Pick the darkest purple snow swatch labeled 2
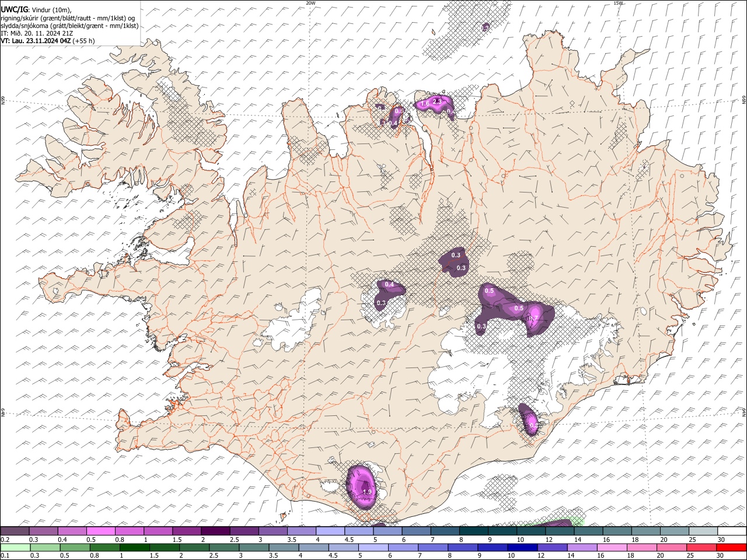 click(x=215, y=531)
